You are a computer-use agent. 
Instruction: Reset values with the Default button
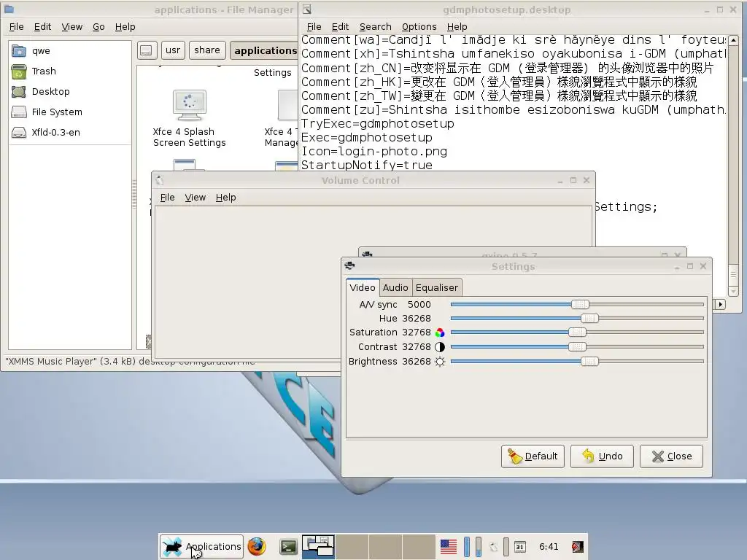533,456
